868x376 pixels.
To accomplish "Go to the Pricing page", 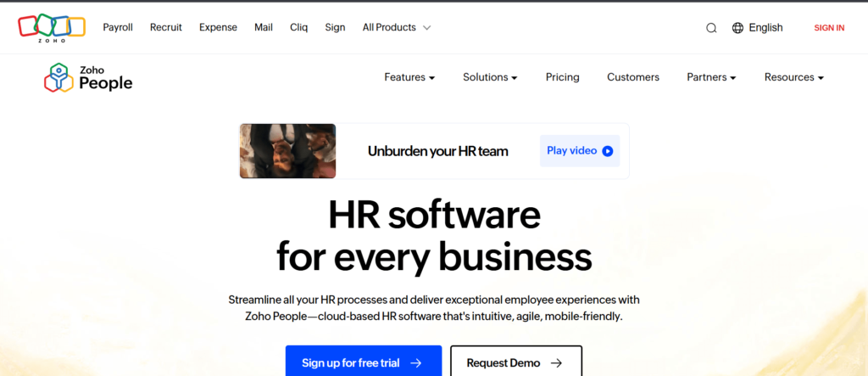I will (x=563, y=77).
